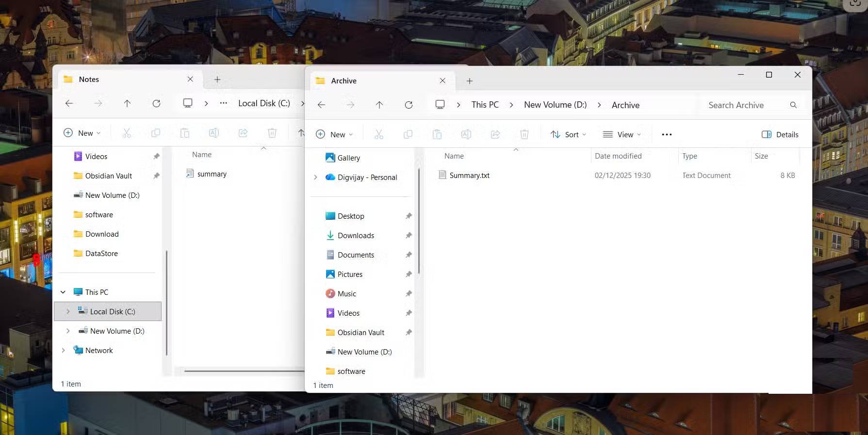Open See more options ellipsis menu

pyautogui.click(x=667, y=134)
